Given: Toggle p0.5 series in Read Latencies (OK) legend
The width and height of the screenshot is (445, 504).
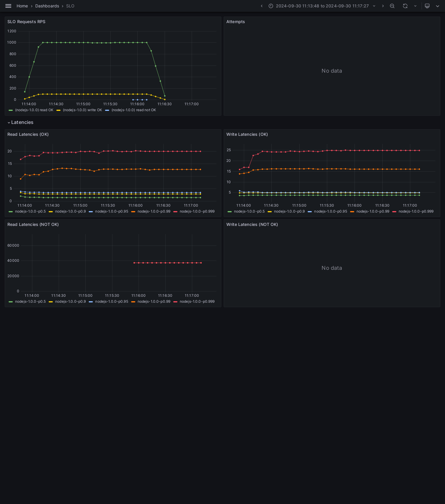Looking at the screenshot, I should tap(30, 211).
